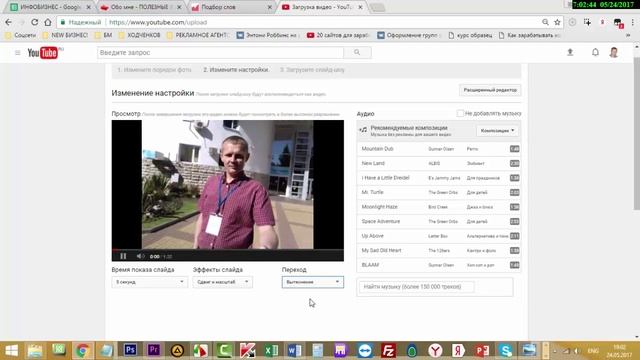Select the 'BLAAM' track
This screenshot has height=360, width=640.
tap(439, 265)
